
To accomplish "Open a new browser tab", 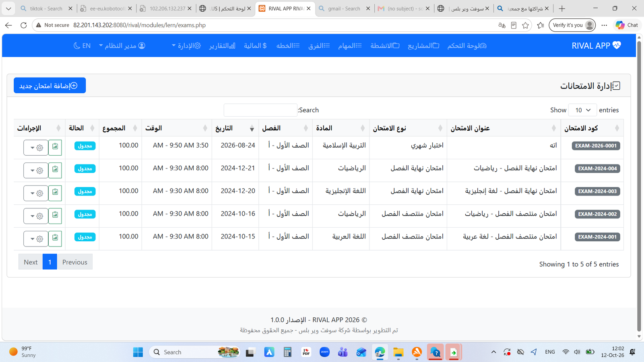I will point(562,8).
